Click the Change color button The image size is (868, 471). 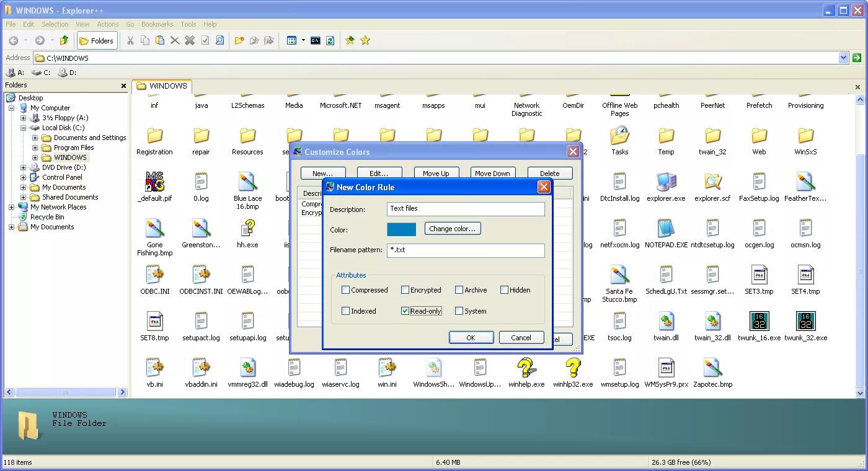453,229
